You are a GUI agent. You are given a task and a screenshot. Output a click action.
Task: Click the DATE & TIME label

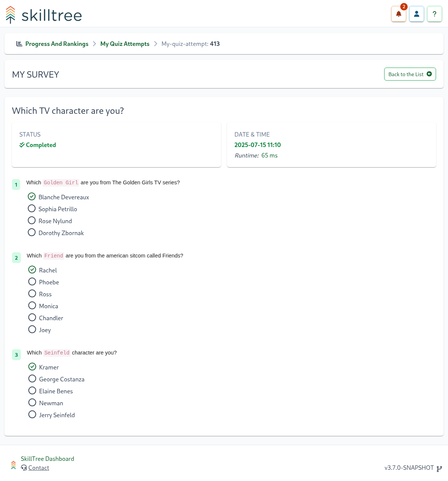(x=252, y=134)
